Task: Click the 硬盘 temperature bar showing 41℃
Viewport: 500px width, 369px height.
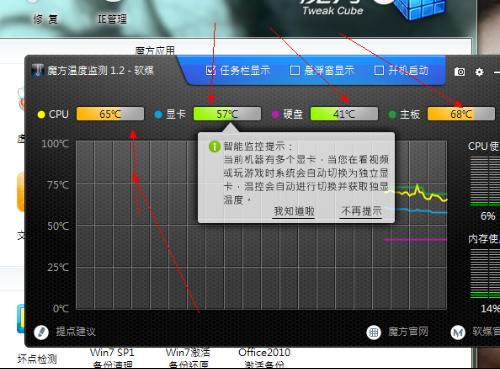Action: point(344,114)
